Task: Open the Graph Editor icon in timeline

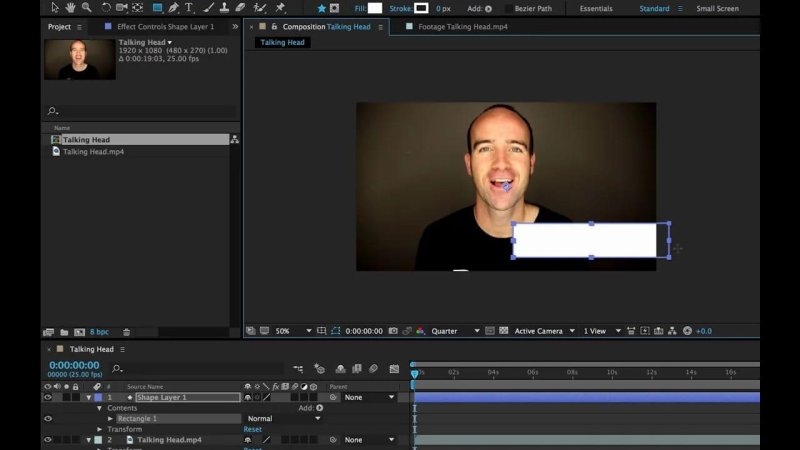Action: pos(394,368)
